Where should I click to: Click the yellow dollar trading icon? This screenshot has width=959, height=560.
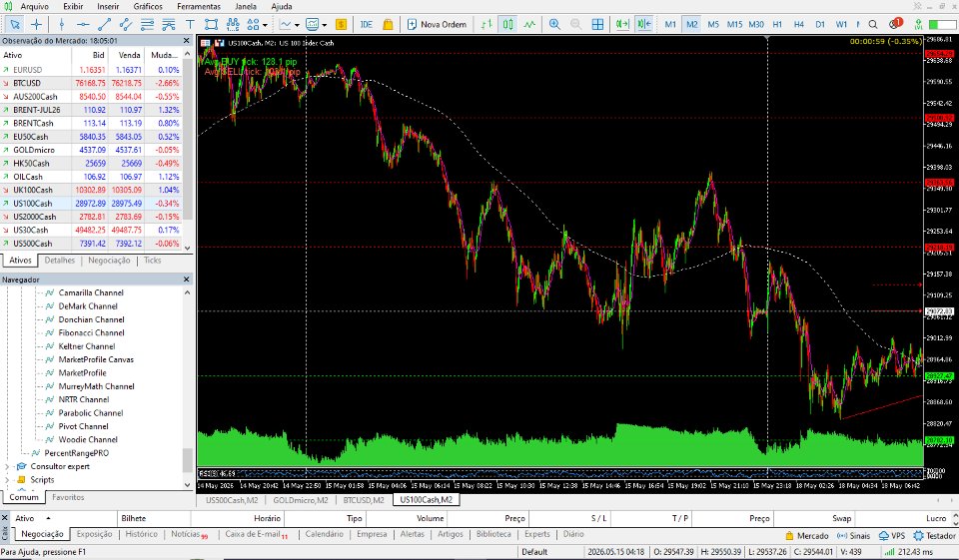pyautogui.click(x=342, y=24)
